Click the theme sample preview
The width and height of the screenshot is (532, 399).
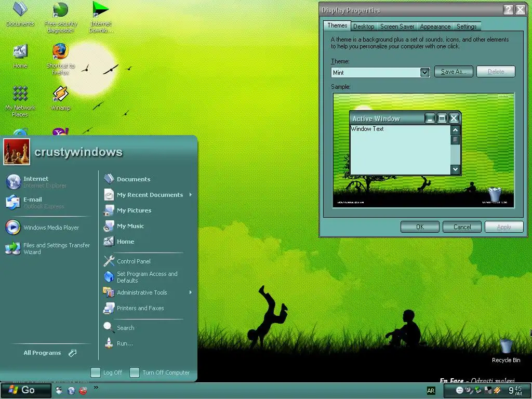click(423, 150)
